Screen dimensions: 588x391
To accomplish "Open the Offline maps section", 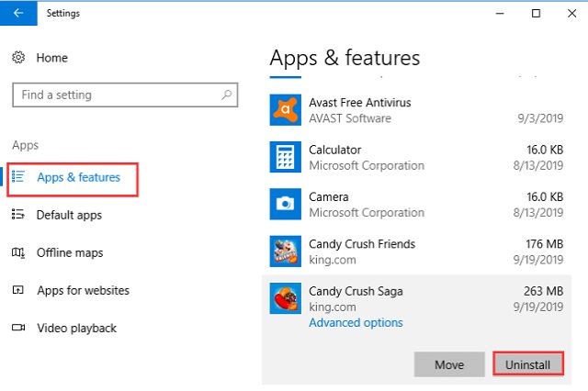I will (70, 252).
